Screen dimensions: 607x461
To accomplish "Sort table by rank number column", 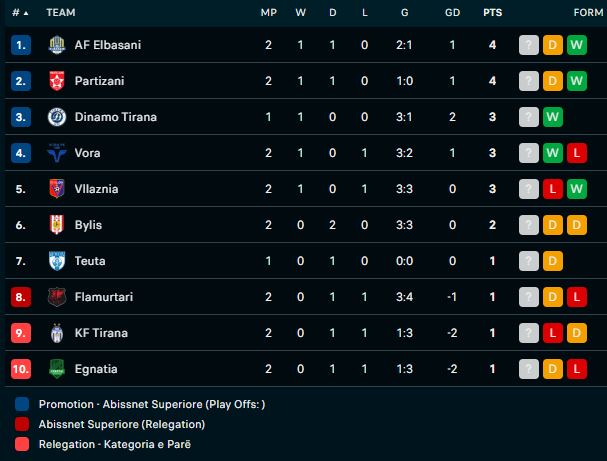I will pos(20,13).
